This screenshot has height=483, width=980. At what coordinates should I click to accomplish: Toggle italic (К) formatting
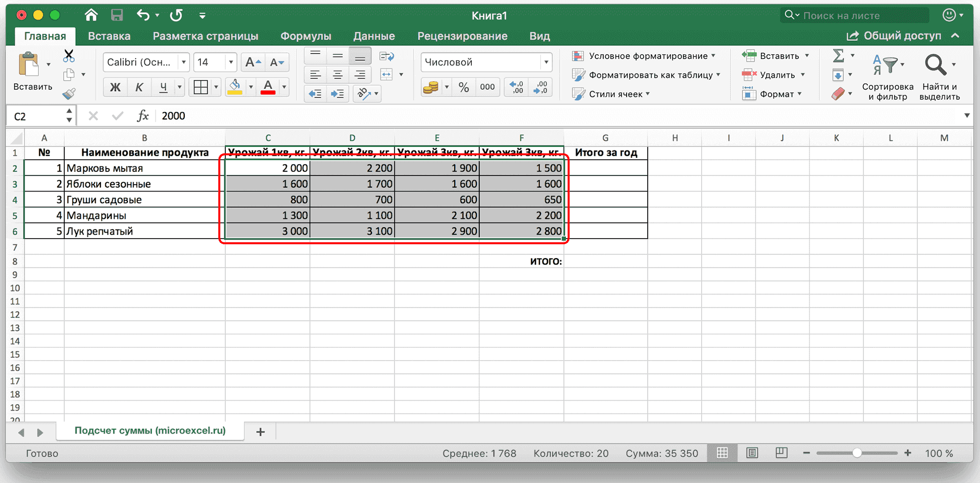pos(139,87)
